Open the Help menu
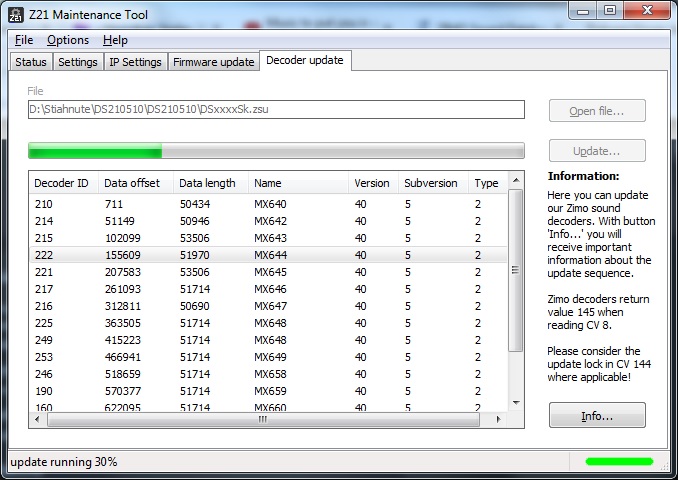This screenshot has width=678, height=480. click(115, 40)
